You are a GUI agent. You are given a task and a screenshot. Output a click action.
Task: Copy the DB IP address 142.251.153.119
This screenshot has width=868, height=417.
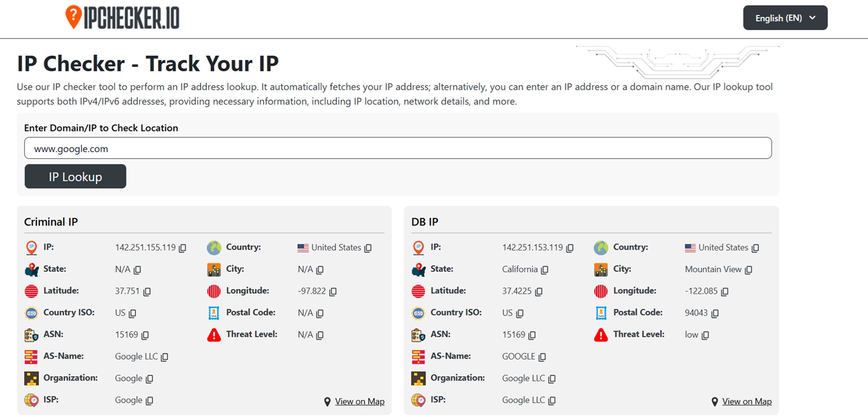click(x=570, y=248)
